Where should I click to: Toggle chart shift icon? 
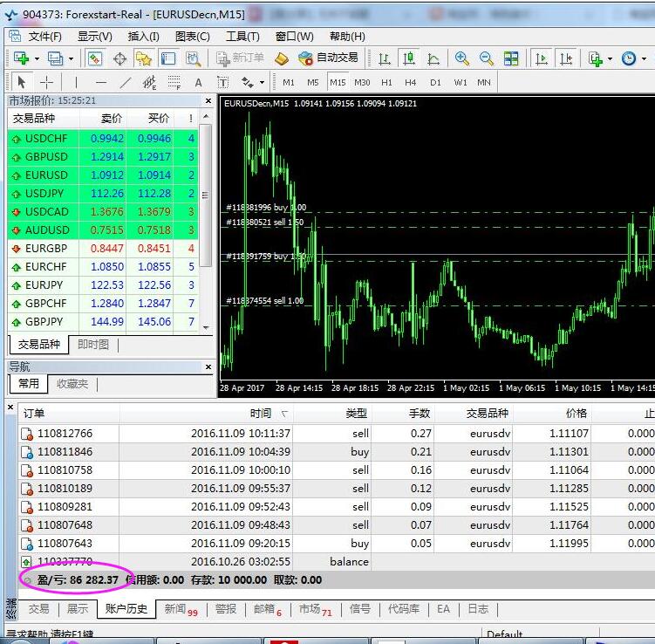(x=566, y=58)
